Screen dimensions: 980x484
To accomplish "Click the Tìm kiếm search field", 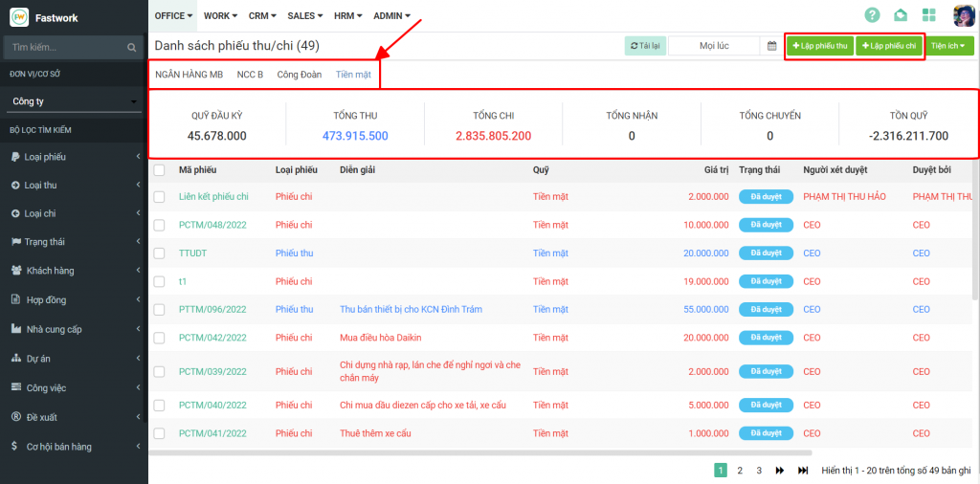I will (65, 47).
